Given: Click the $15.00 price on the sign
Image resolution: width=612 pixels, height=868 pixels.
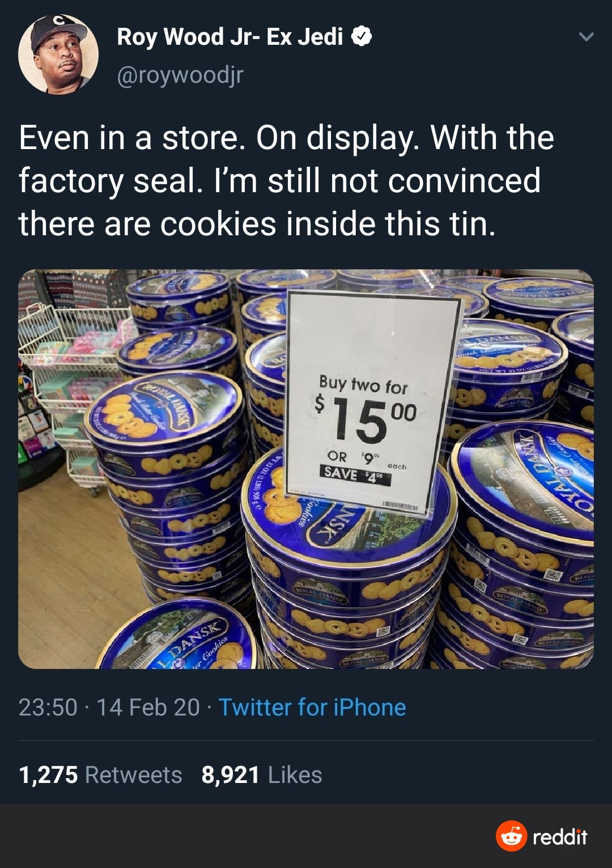Looking at the screenshot, I should (x=365, y=417).
